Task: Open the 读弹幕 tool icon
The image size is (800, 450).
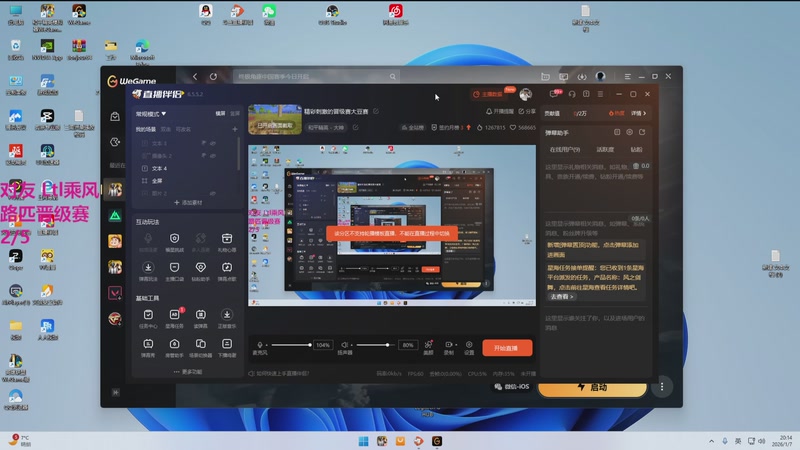Action: (x=201, y=315)
